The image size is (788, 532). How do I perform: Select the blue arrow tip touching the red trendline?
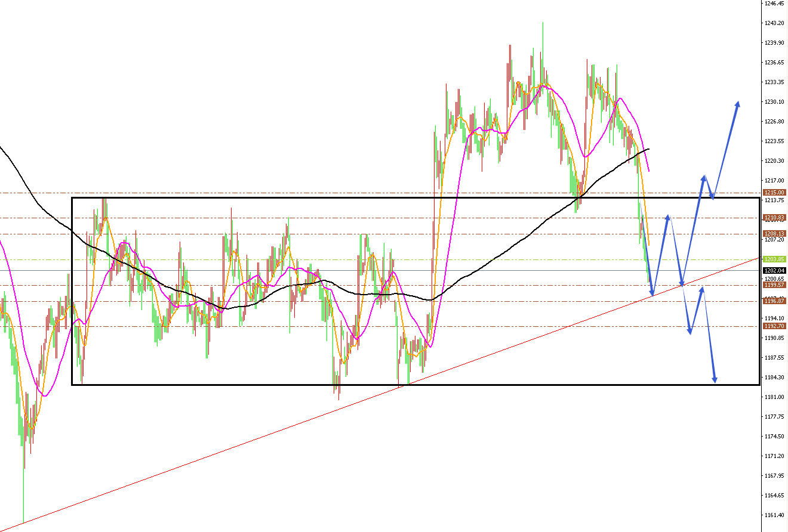(652, 294)
